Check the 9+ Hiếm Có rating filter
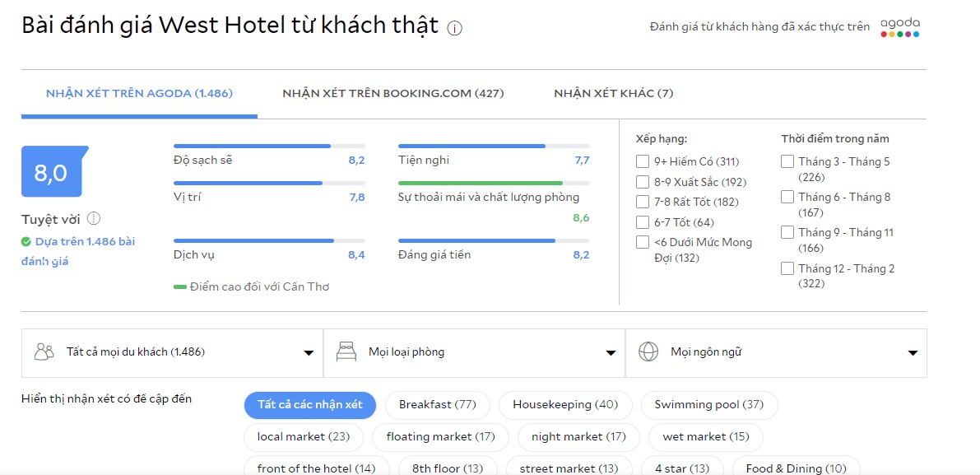Viewport: 980px width, 475px height. click(643, 162)
